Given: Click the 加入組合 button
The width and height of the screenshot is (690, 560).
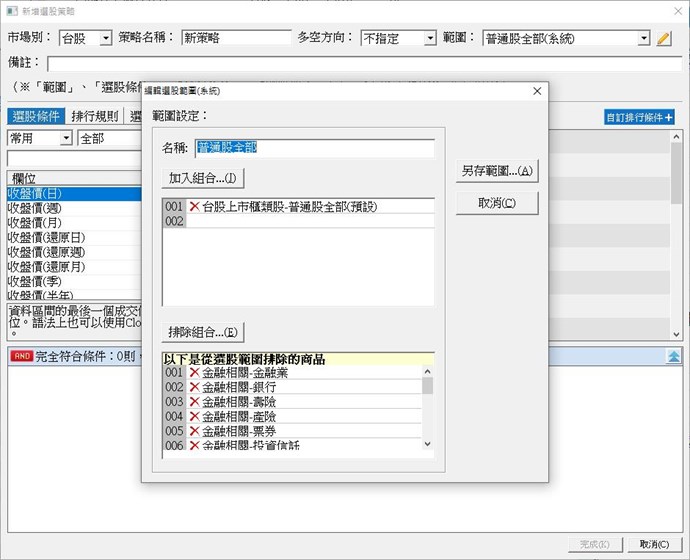Looking at the screenshot, I should [x=203, y=179].
